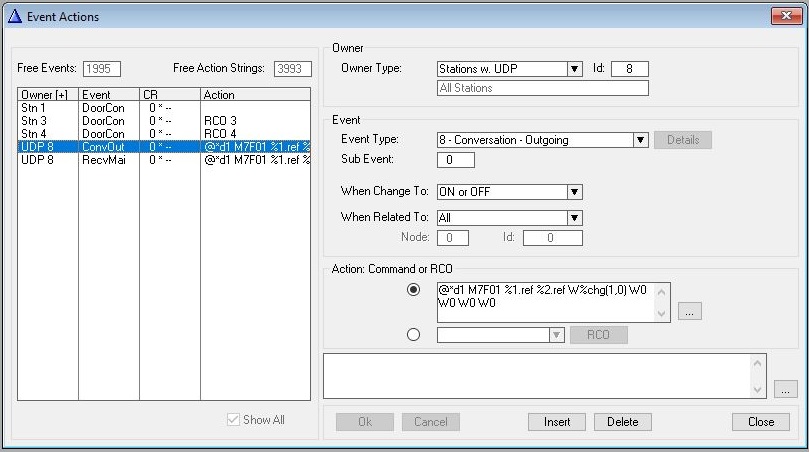Select the RCO action radio button

[x=413, y=334]
